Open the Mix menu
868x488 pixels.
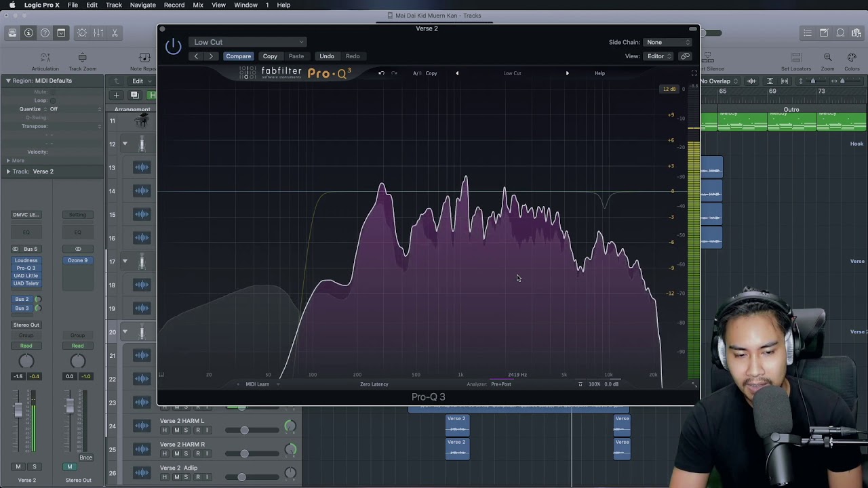198,5
